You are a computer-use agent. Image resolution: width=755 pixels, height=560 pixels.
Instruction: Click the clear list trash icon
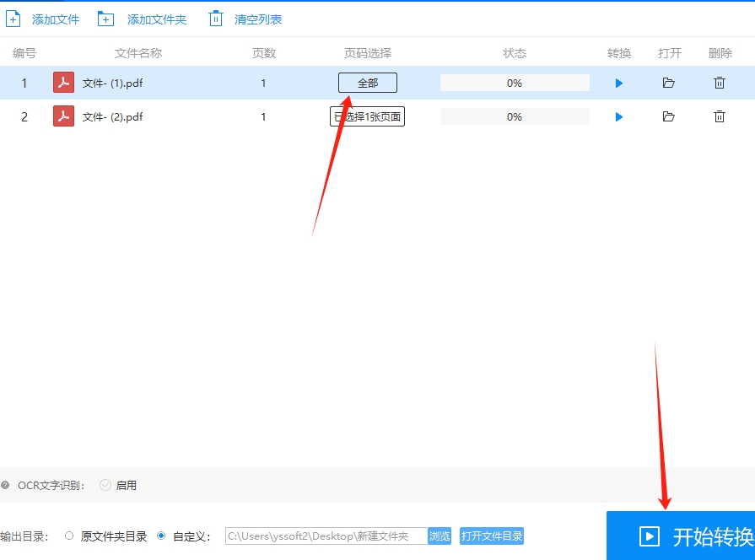pyautogui.click(x=216, y=19)
